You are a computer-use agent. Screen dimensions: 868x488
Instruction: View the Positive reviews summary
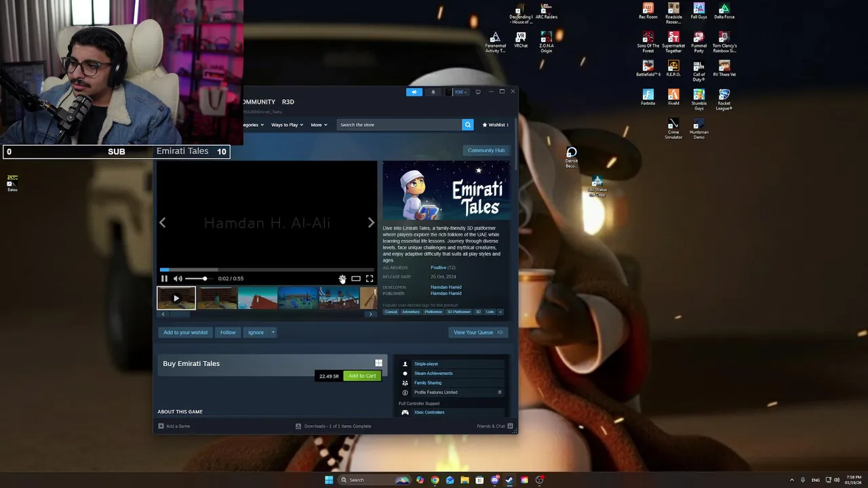tap(443, 268)
